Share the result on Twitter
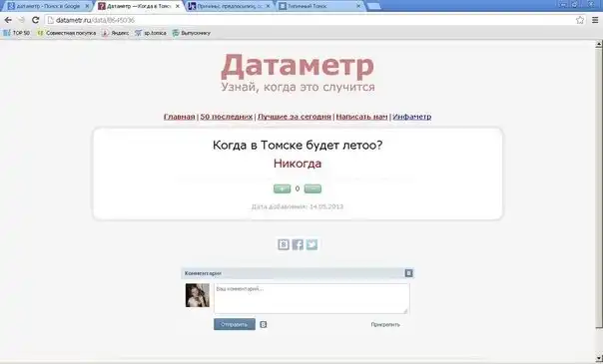Viewport: 603px width, 364px height. click(x=311, y=244)
